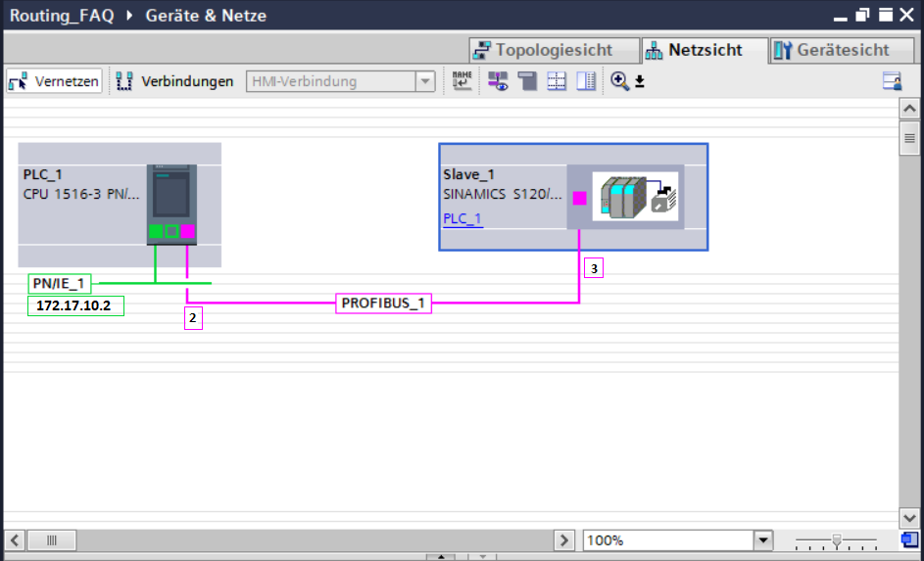Viewport: 924px width, 561px height.
Task: Expand the bottom panel with up arrow
Action: pos(441,556)
